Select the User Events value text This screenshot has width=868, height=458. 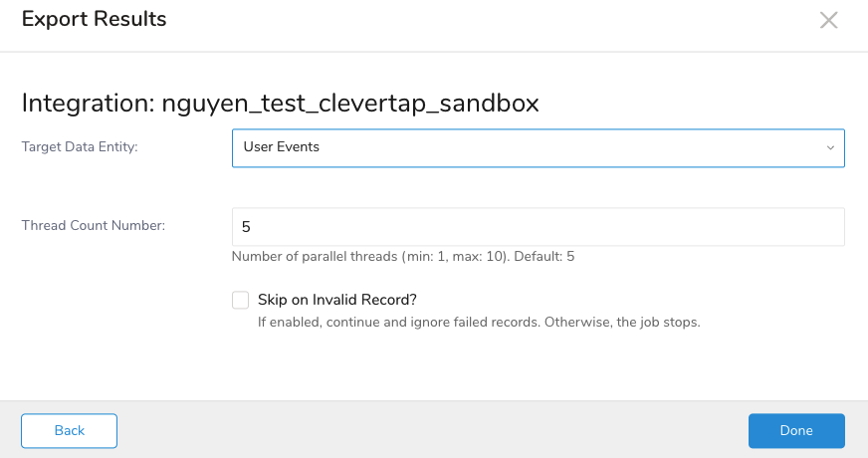coord(282,147)
